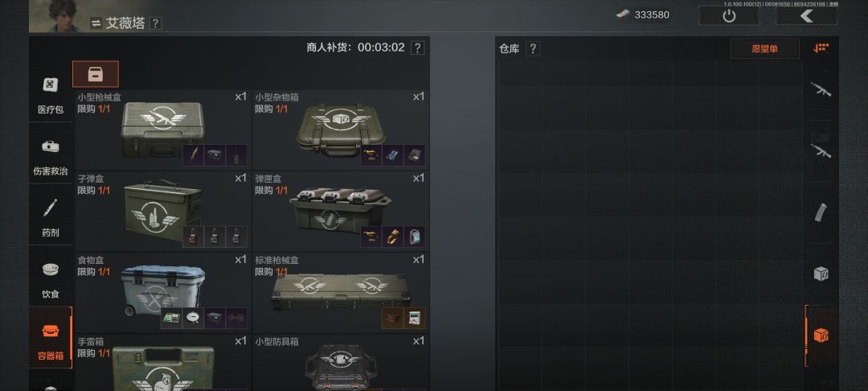Show help for 商人补货 timer
The height and width of the screenshot is (391, 868).
[418, 47]
